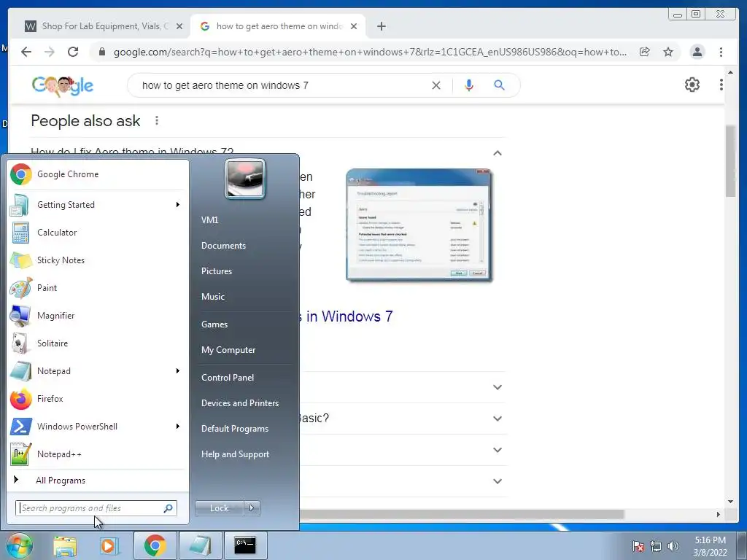
Task: Open the shutdown options arrow beside Lock
Action: pyautogui.click(x=252, y=508)
